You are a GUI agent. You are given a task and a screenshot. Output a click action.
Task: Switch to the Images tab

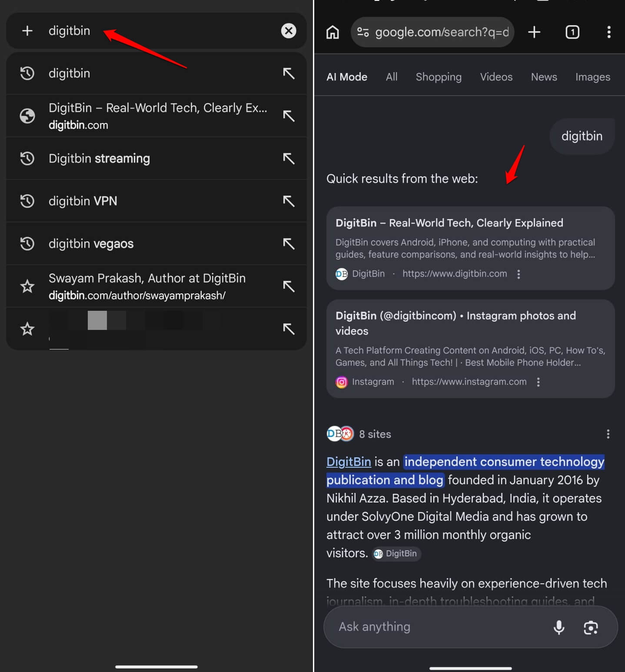(x=593, y=77)
